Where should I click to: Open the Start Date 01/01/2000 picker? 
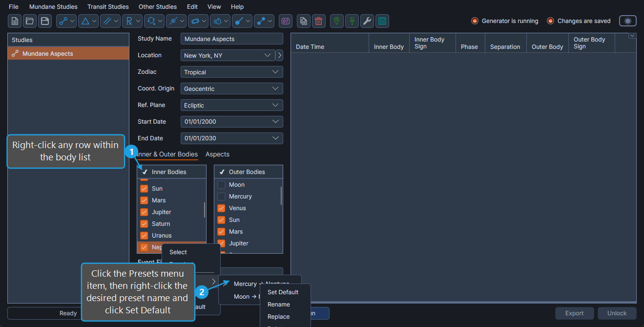click(232, 122)
